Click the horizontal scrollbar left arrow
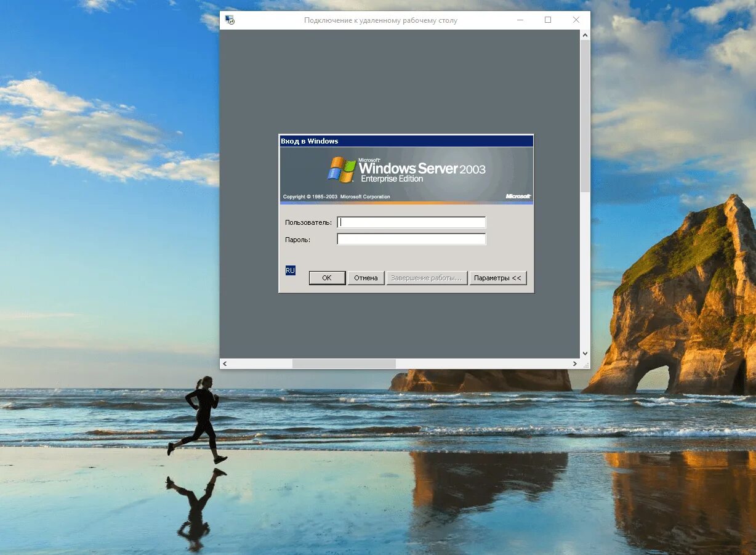The width and height of the screenshot is (756, 555). tap(225, 364)
